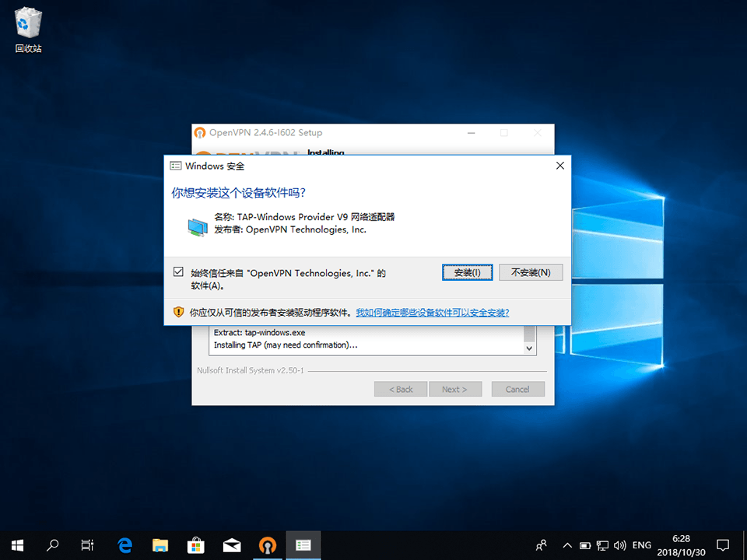Click Next in OpenVPN Setup window
Image resolution: width=747 pixels, height=560 pixels.
coord(455,389)
